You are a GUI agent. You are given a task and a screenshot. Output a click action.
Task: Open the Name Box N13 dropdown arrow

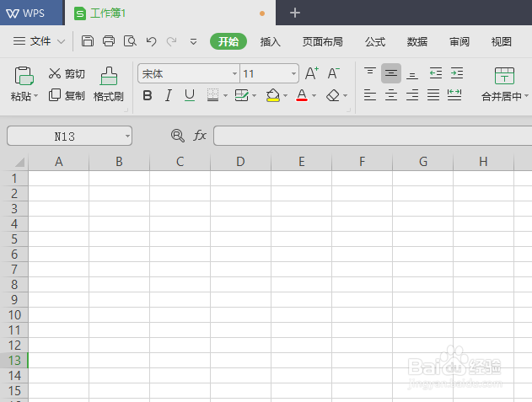coord(127,136)
